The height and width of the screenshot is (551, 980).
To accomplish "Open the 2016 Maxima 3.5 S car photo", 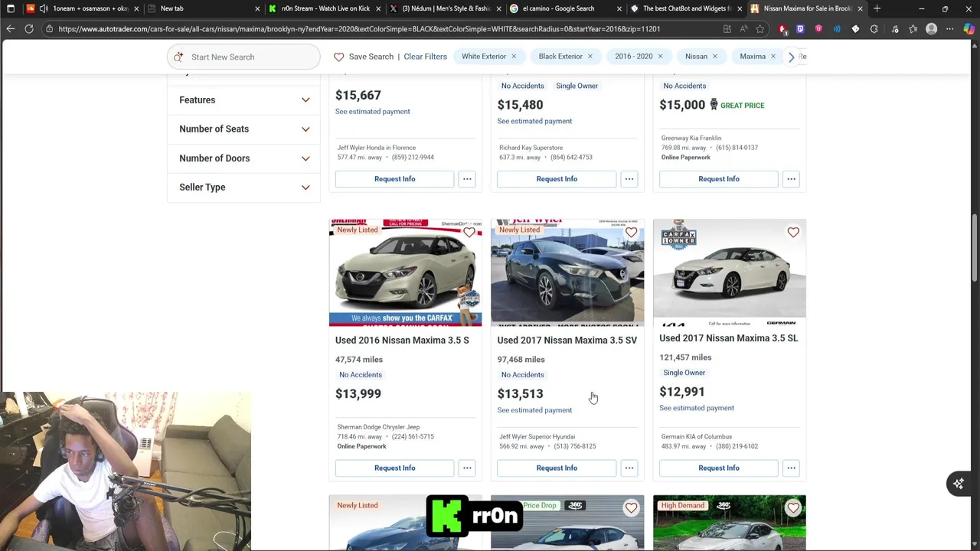I will 406,272.
